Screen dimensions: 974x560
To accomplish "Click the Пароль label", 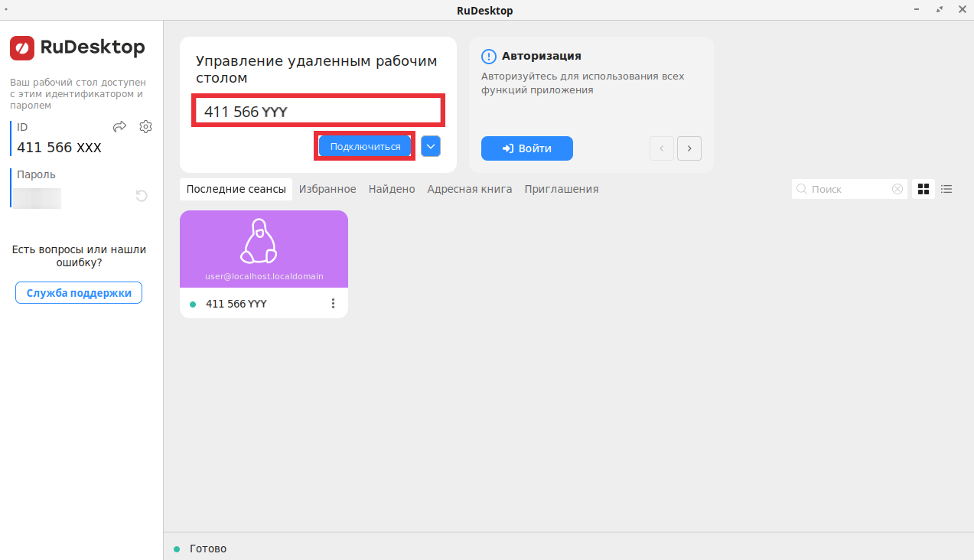I will pos(36,174).
